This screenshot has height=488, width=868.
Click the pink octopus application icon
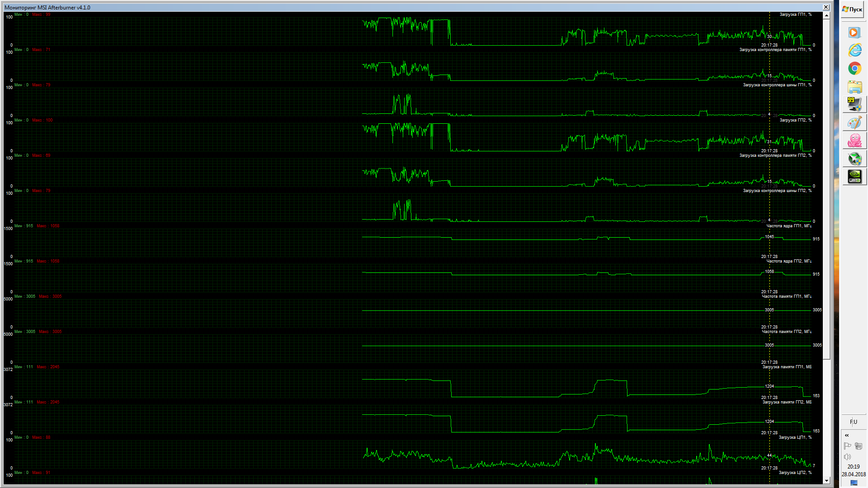pyautogui.click(x=854, y=141)
